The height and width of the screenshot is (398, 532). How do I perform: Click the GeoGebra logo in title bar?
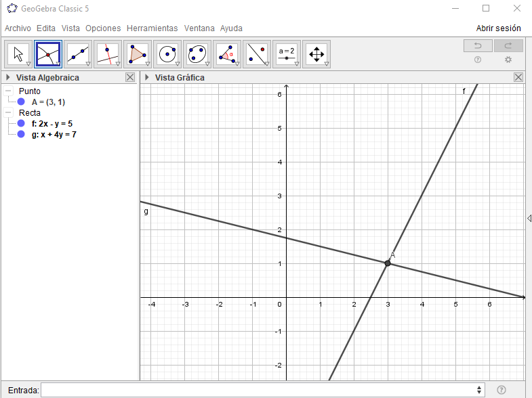tap(12, 9)
